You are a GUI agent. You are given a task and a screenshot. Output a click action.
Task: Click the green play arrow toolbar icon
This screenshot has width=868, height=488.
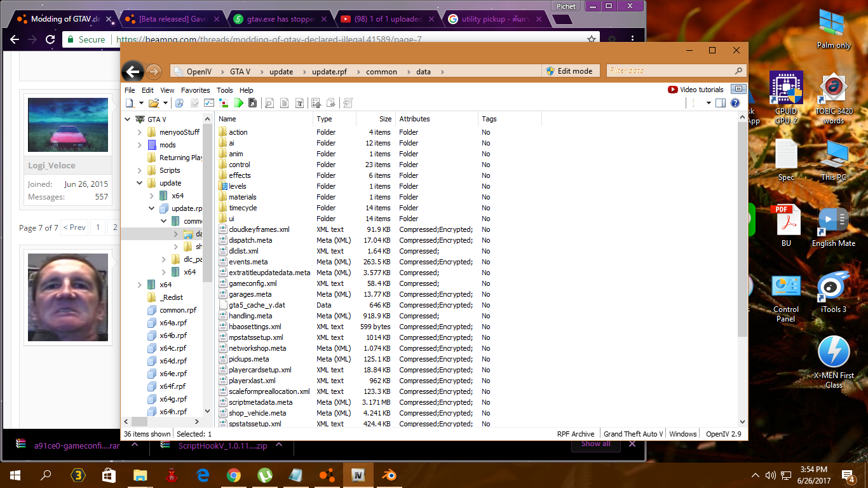click(x=239, y=103)
